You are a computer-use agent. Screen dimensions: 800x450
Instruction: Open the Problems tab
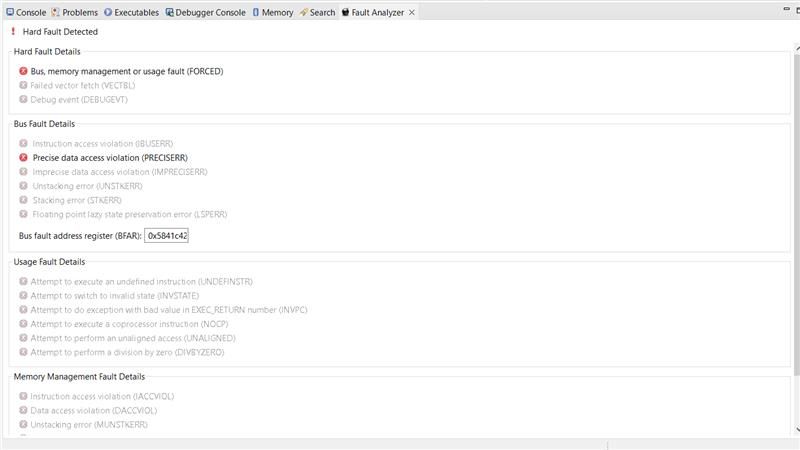coord(74,12)
